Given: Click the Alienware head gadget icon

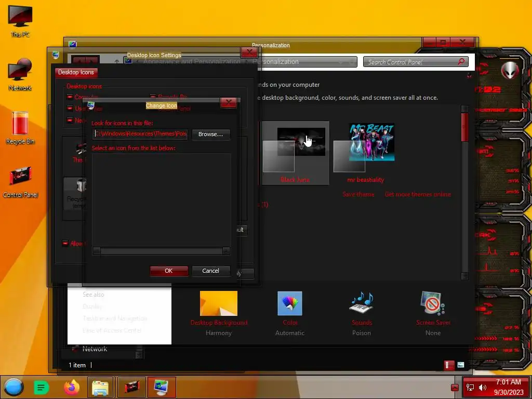Looking at the screenshot, I should pyautogui.click(x=510, y=70).
